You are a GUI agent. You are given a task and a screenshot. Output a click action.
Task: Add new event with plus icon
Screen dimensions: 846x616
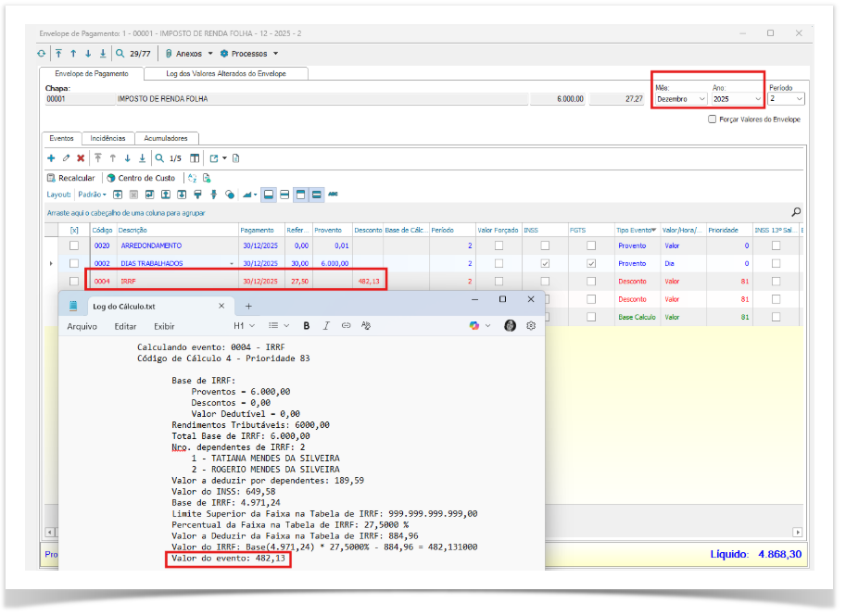tap(51, 158)
